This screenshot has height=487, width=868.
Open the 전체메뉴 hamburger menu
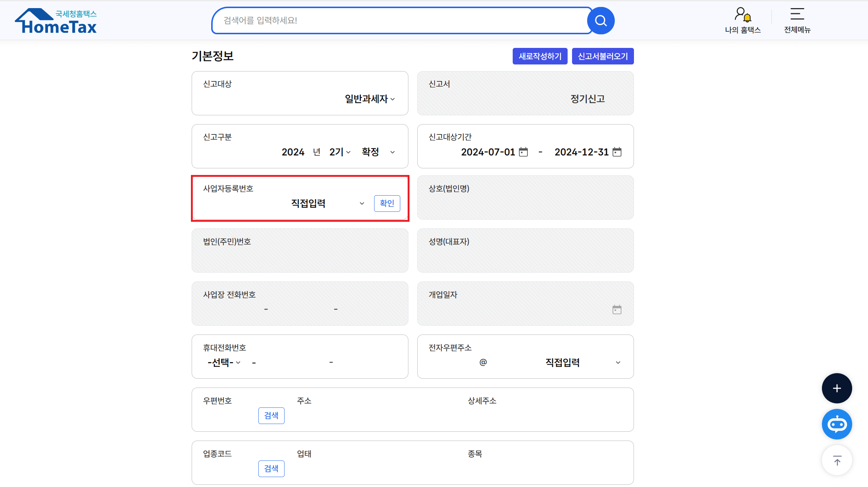point(797,15)
